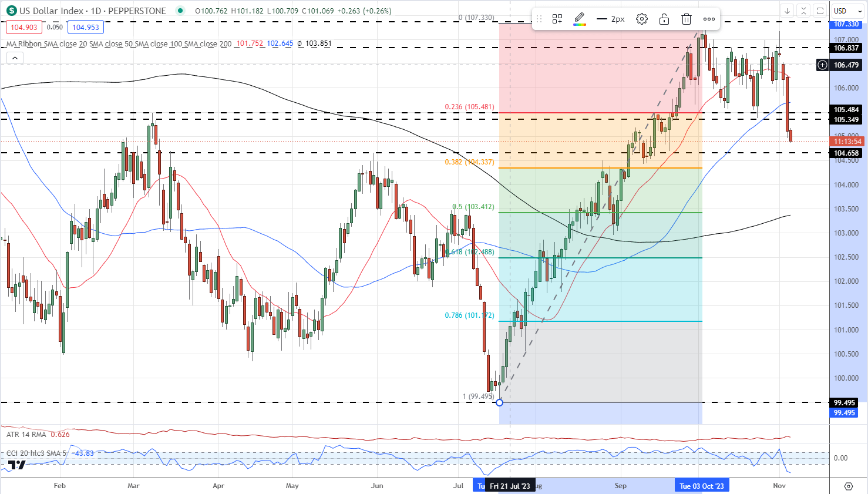
Task: Click the Fibonacci anchor point at 99.495
Action: (x=499, y=402)
